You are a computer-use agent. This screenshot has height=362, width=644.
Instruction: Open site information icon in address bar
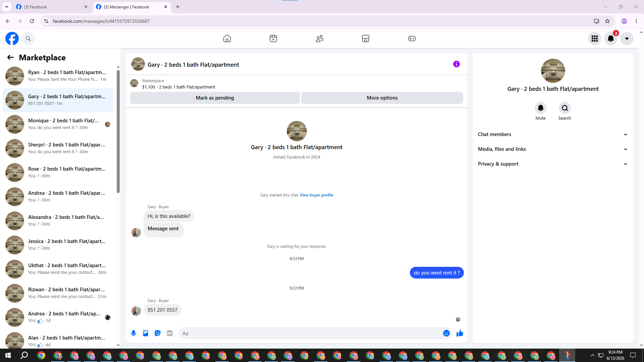click(46, 21)
